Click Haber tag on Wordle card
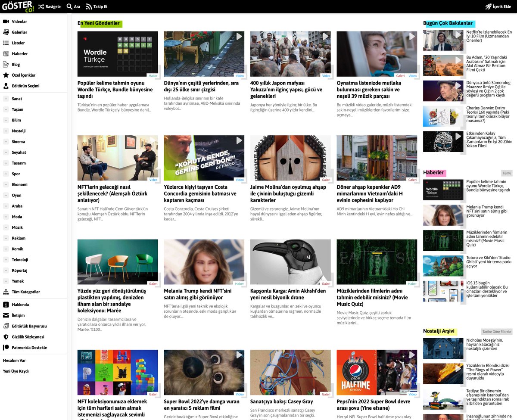517x420 pixels. pyautogui.click(x=153, y=76)
